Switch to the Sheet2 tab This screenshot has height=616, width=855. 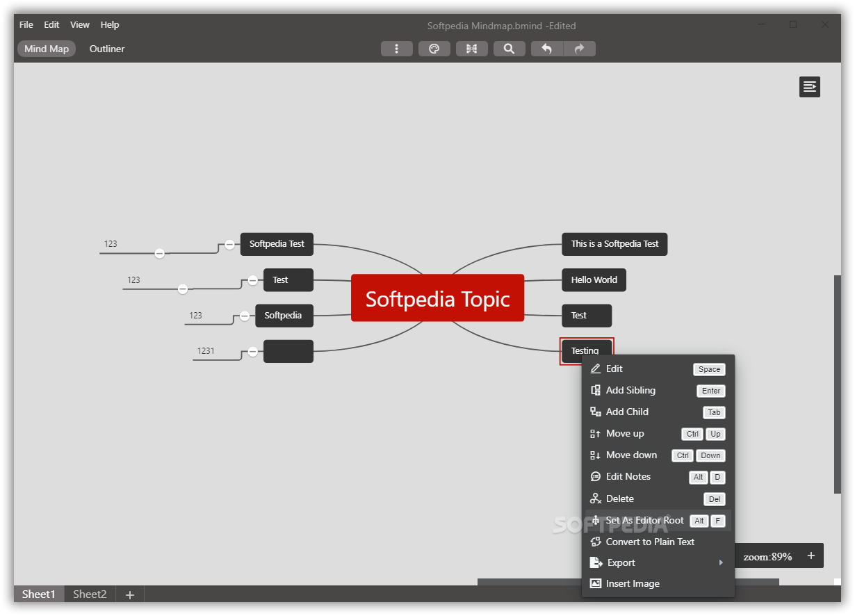point(90,594)
